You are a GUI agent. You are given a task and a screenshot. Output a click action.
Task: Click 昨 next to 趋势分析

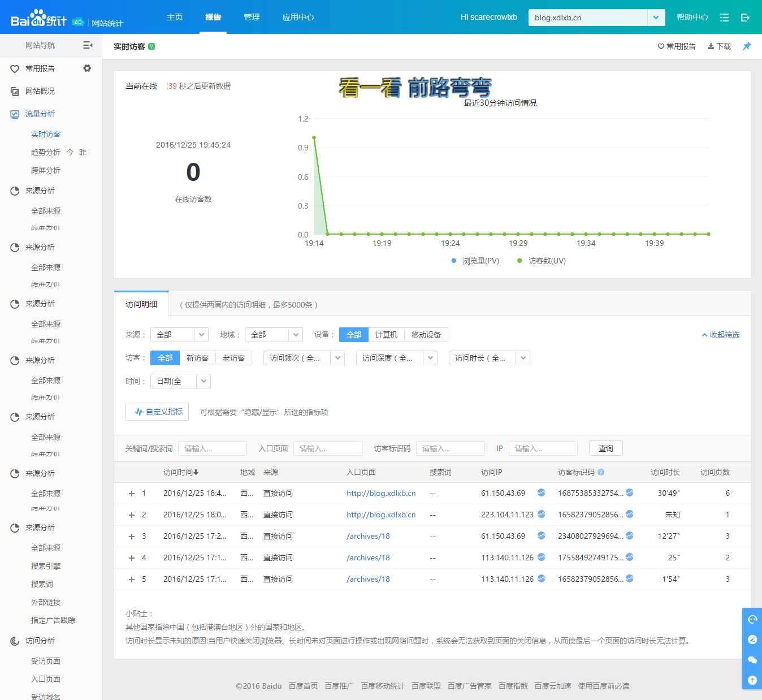pos(83,152)
